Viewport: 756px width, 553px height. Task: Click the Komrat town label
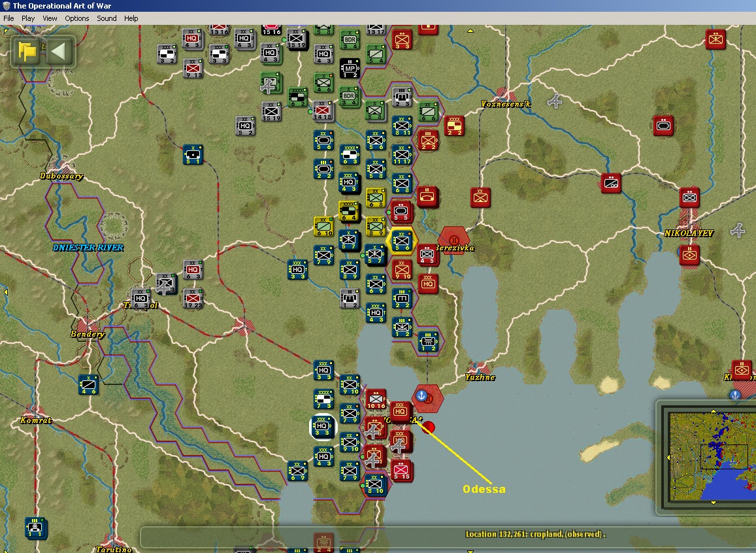pos(36,420)
